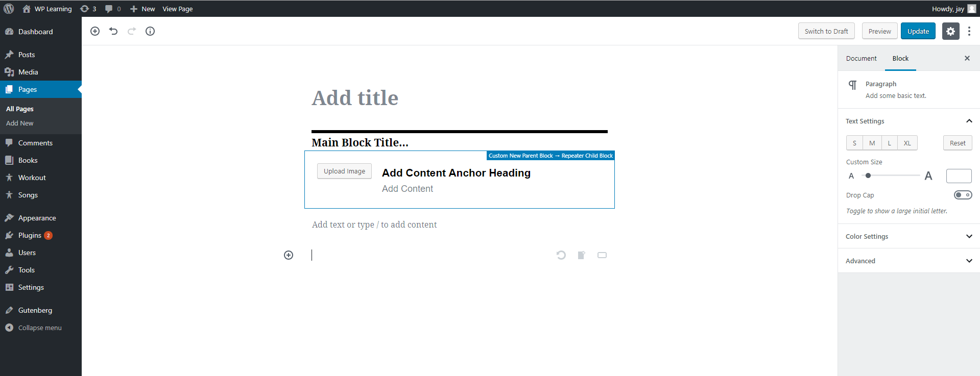Open the Pages menu
980x376 pixels.
[41, 89]
